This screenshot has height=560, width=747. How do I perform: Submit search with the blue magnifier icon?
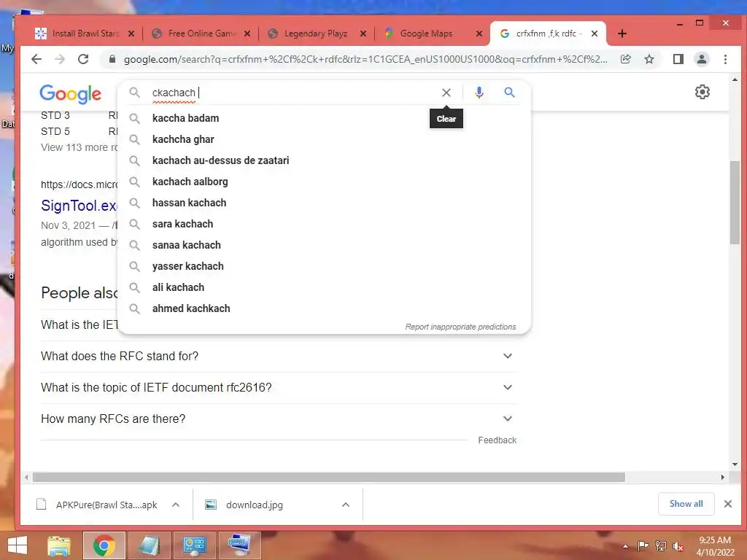(509, 93)
